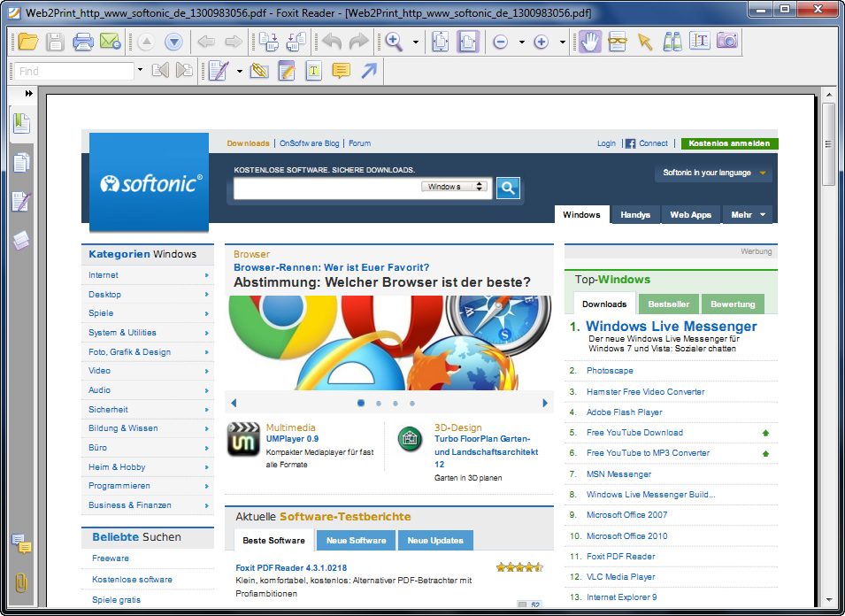Open the highlight tool dropdown arrow
The width and height of the screenshot is (845, 616).
(x=239, y=71)
